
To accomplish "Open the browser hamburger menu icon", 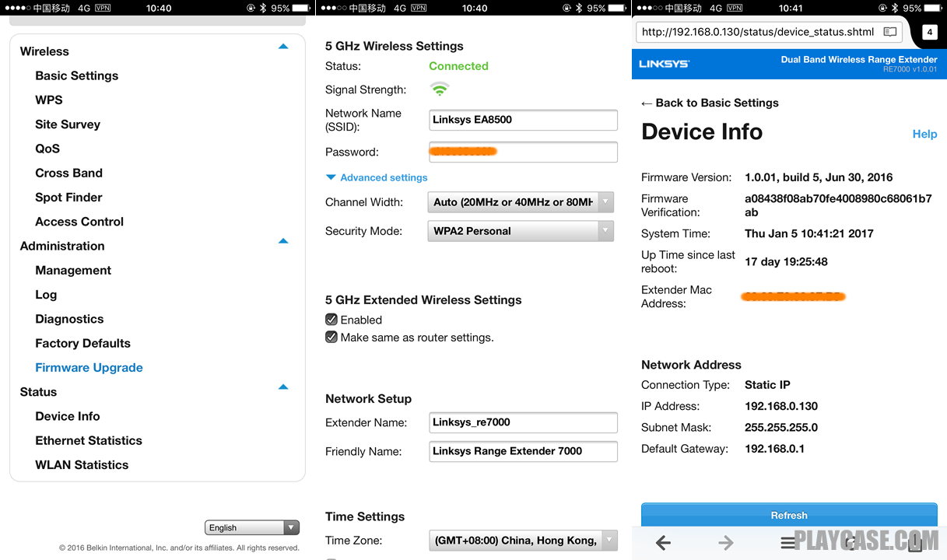I will tap(788, 543).
